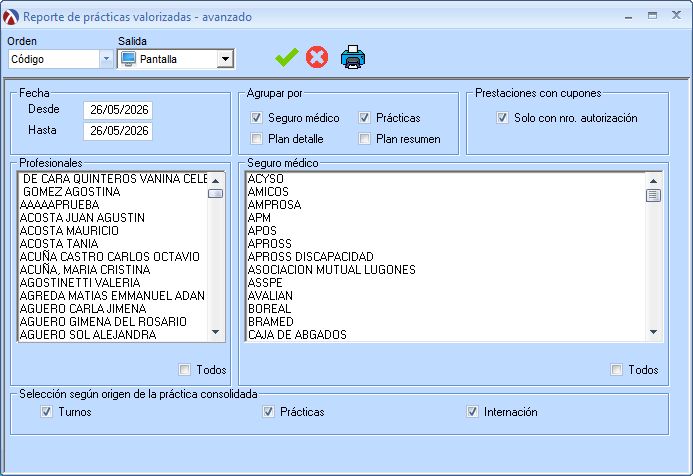Select AGUERO SOL ALEJANDRA

pyautogui.click(x=113, y=335)
